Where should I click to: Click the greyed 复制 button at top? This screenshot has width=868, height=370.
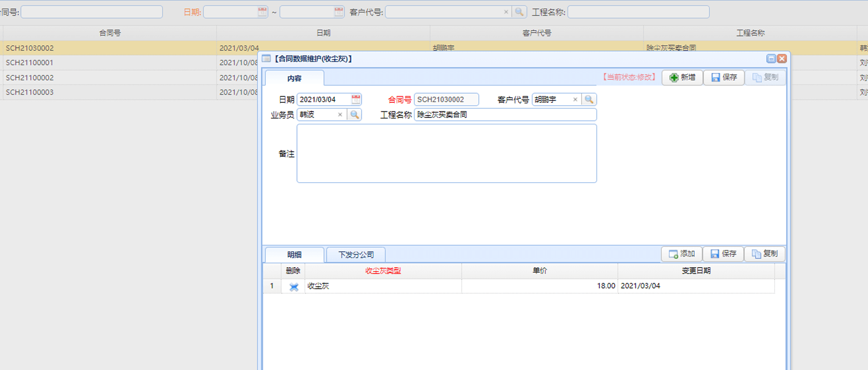point(765,77)
